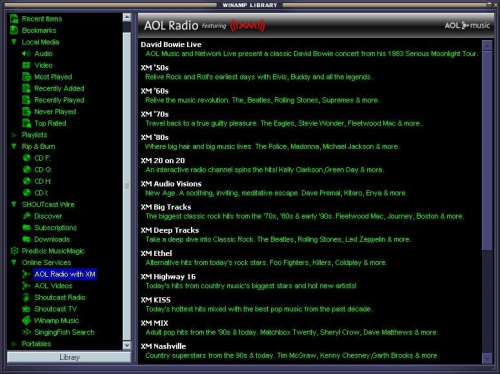Open the Subscriptions item

[55, 228]
